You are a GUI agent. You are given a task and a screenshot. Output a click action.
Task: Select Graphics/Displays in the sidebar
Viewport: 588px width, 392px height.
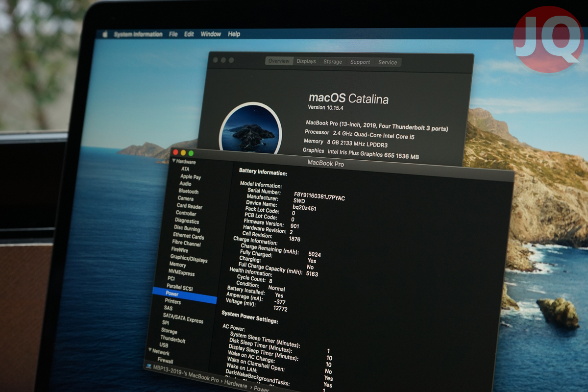189,259
